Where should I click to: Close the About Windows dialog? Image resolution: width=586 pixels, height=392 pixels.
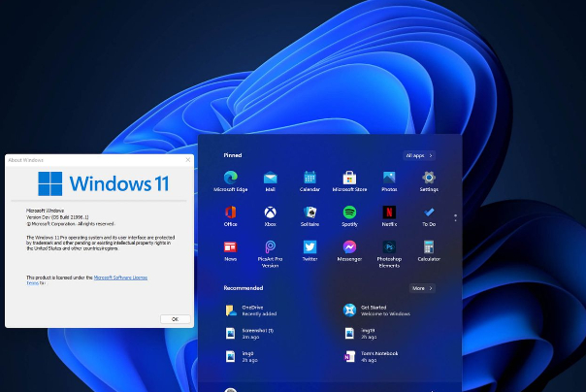188,160
